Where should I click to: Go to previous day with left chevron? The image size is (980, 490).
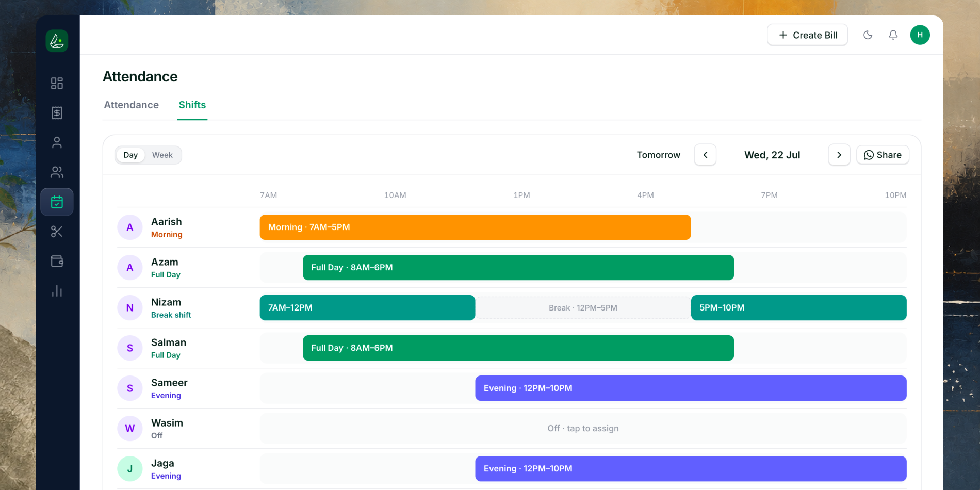click(x=705, y=155)
